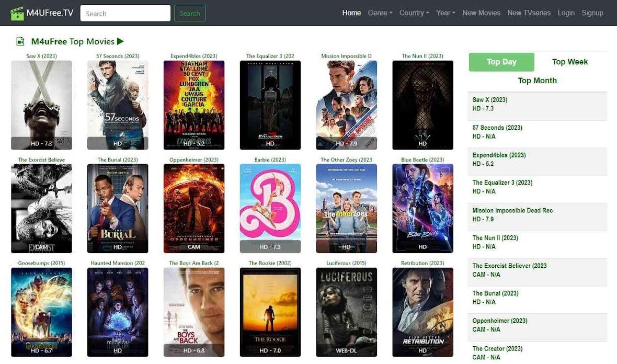Open the Haunted Mansion poster thumbnail
Screen dimensions: 617x364
[x=118, y=312]
